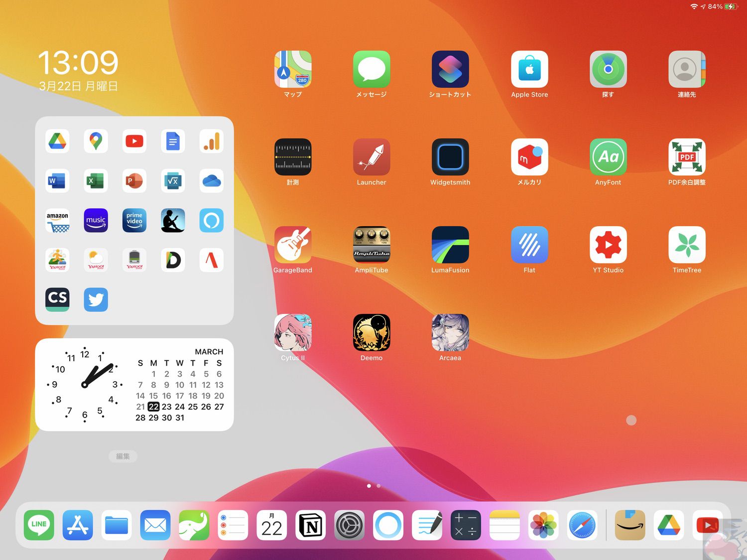Launch the Mercari app (メルカリ)
The height and width of the screenshot is (560, 747).
pyautogui.click(x=529, y=157)
